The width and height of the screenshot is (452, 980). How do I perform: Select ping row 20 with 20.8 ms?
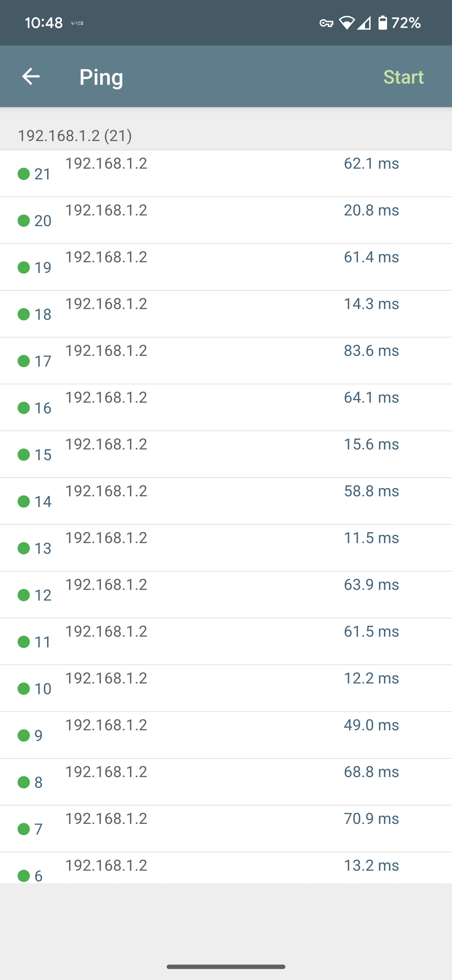tap(226, 220)
